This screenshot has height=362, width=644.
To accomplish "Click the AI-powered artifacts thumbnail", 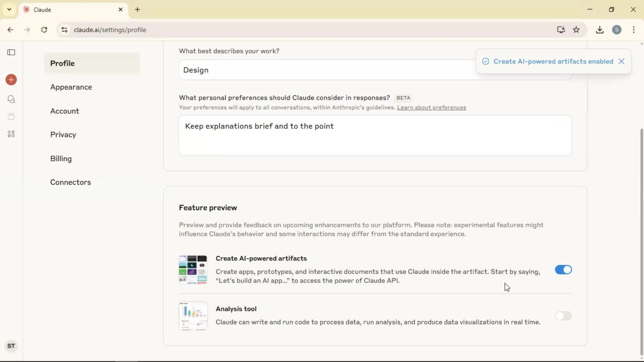I will [193, 269].
